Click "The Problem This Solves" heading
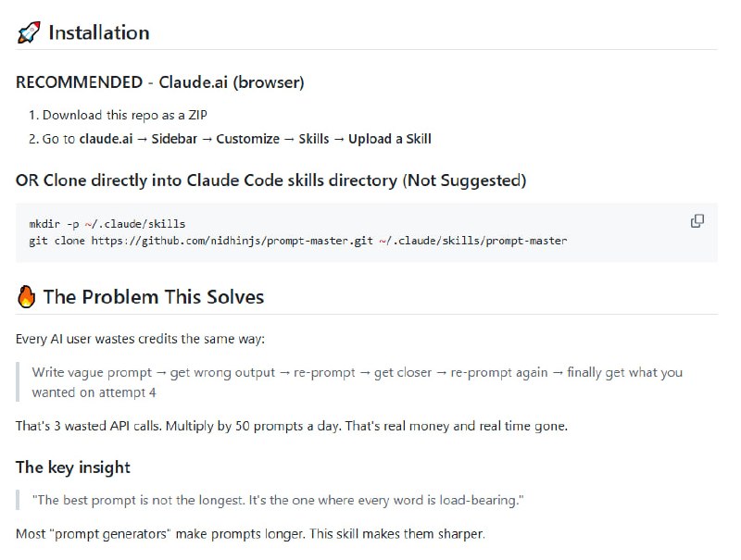This screenshot has height=560, width=741. pyautogui.click(x=153, y=297)
